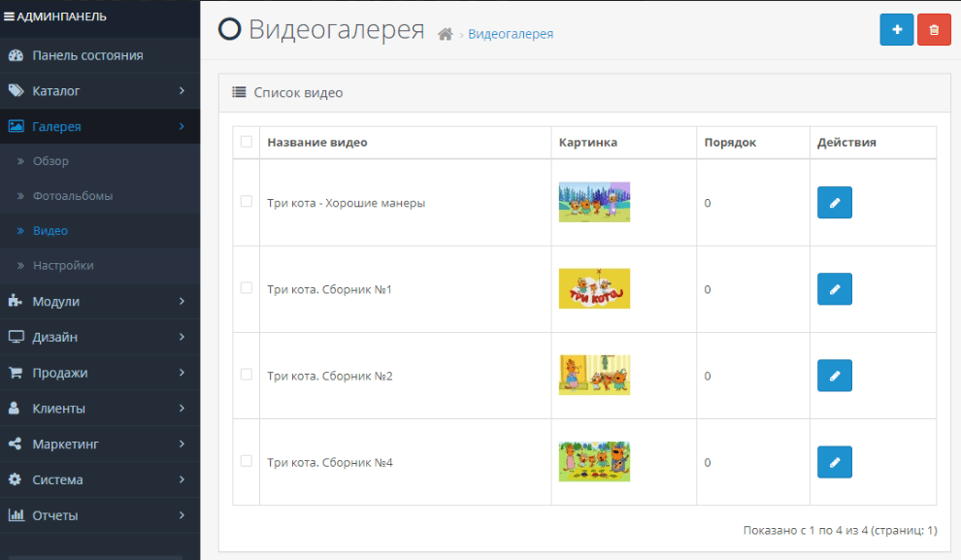Open Панель состояния dashboard item

87,55
